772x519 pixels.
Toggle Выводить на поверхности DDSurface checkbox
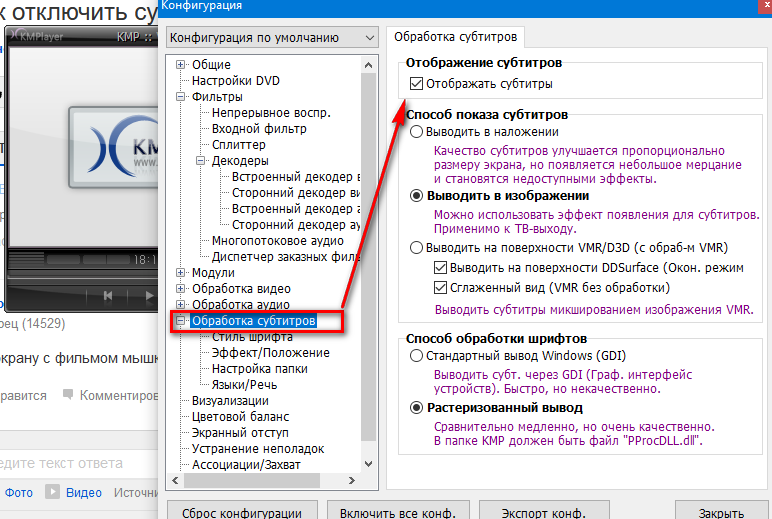click(x=440, y=268)
